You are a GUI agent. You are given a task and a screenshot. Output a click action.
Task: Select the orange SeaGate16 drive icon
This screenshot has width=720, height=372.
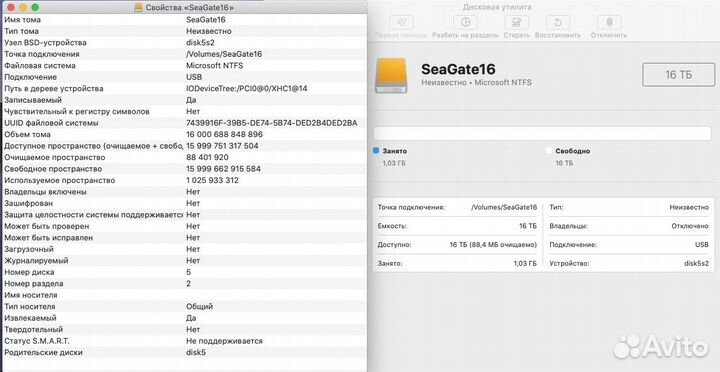coord(391,75)
